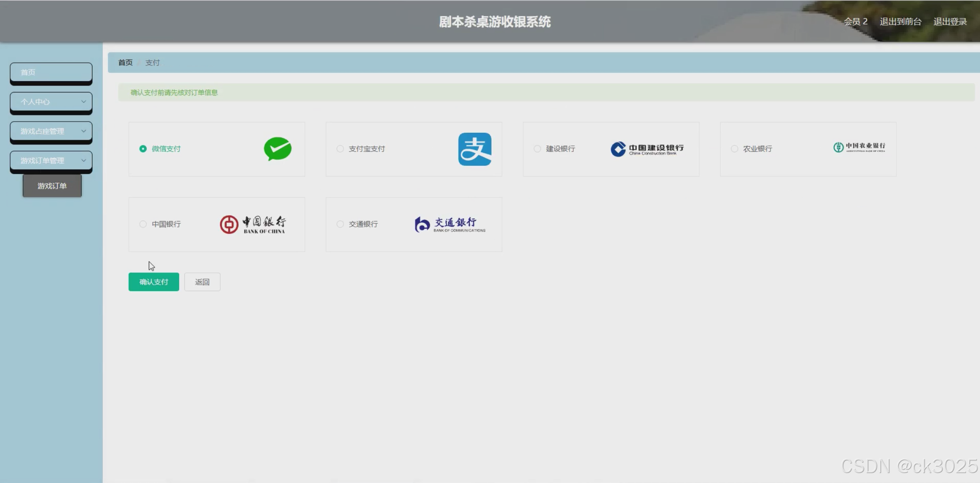Select the 建设银行 radio button

pyautogui.click(x=537, y=149)
